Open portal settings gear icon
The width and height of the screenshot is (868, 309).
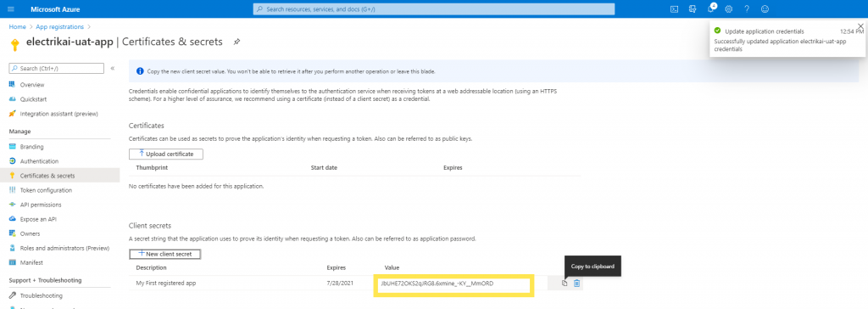pos(728,8)
